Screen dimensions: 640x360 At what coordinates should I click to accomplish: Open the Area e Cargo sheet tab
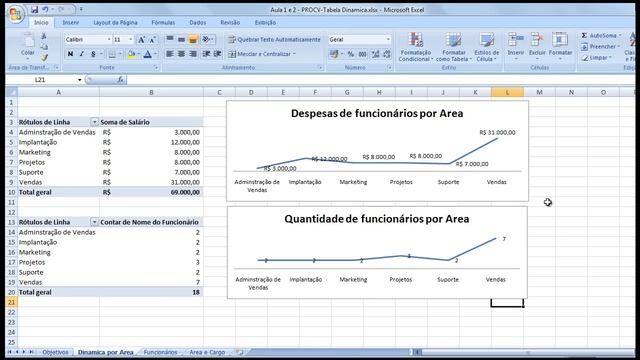(207, 352)
